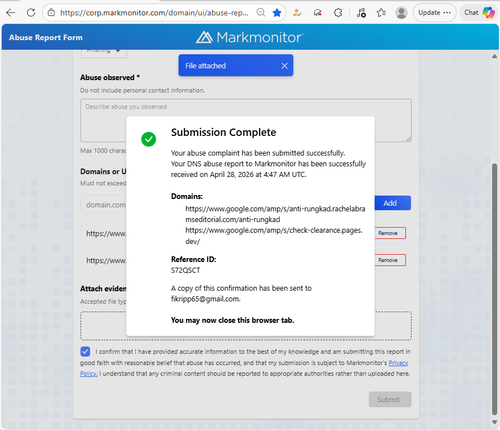500x430 pixels.
Task: Go back with the browser back arrow
Action: point(11,13)
